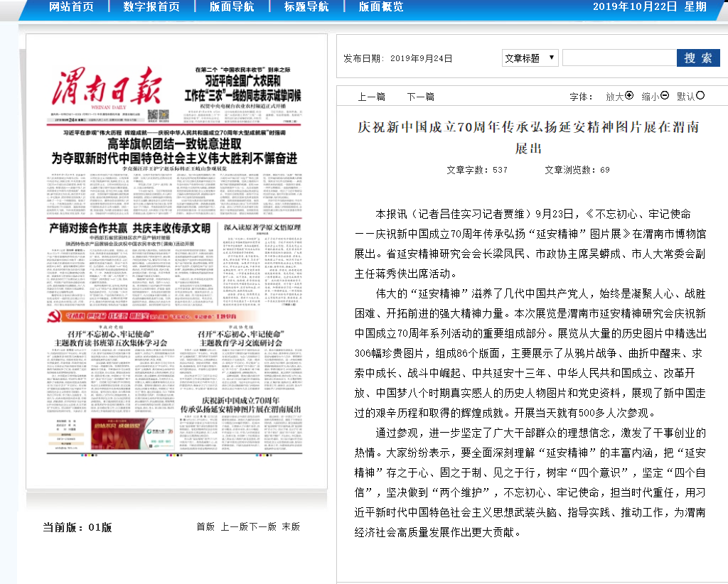The width and height of the screenshot is (728, 584).
Task: Open 标题导航 menu
Action: (x=306, y=6)
